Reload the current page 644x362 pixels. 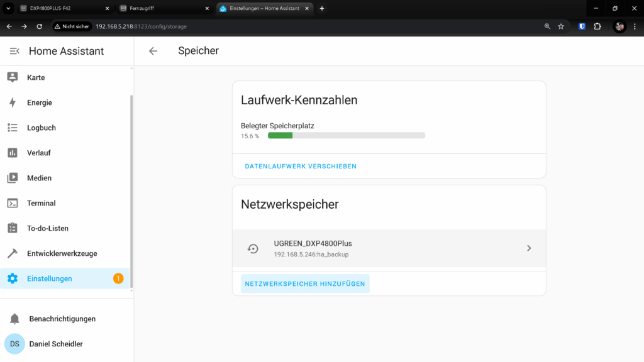(x=40, y=26)
